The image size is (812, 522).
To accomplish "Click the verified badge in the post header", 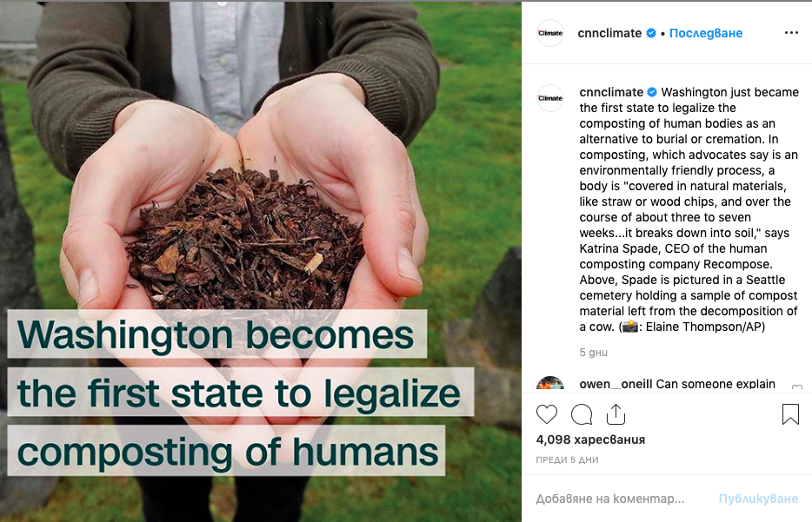I will point(650,34).
